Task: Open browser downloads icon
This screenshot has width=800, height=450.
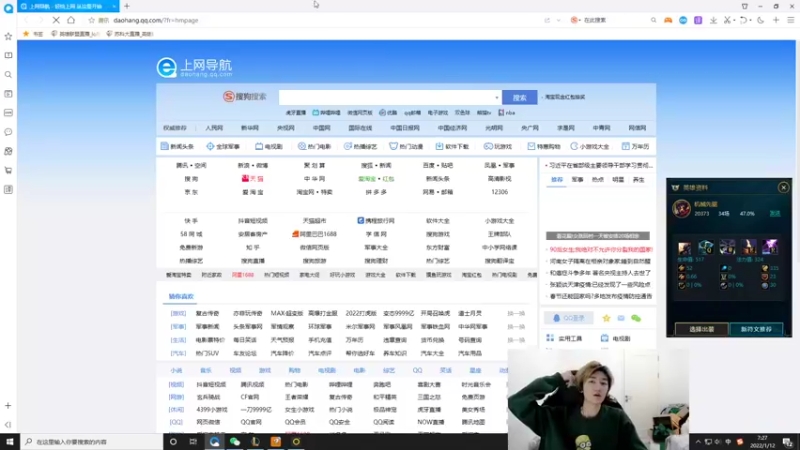Action: [x=713, y=20]
